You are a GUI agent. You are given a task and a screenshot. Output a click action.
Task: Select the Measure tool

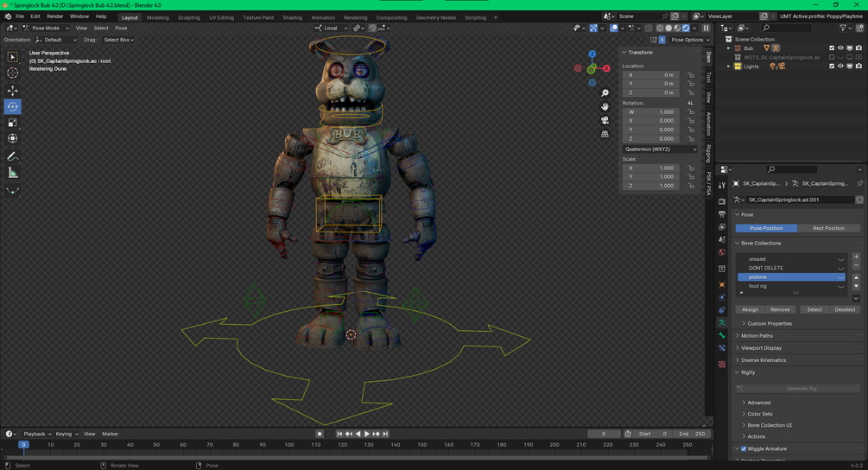(x=12, y=174)
